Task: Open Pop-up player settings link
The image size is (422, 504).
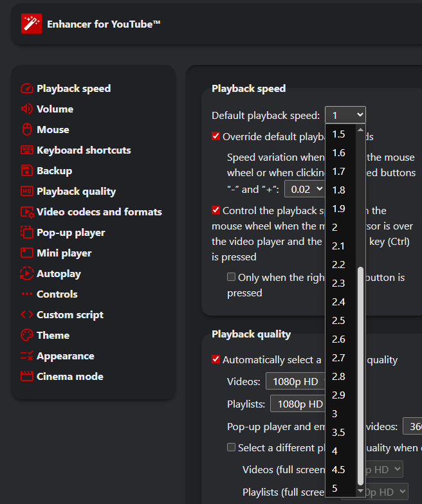Action: (71, 233)
